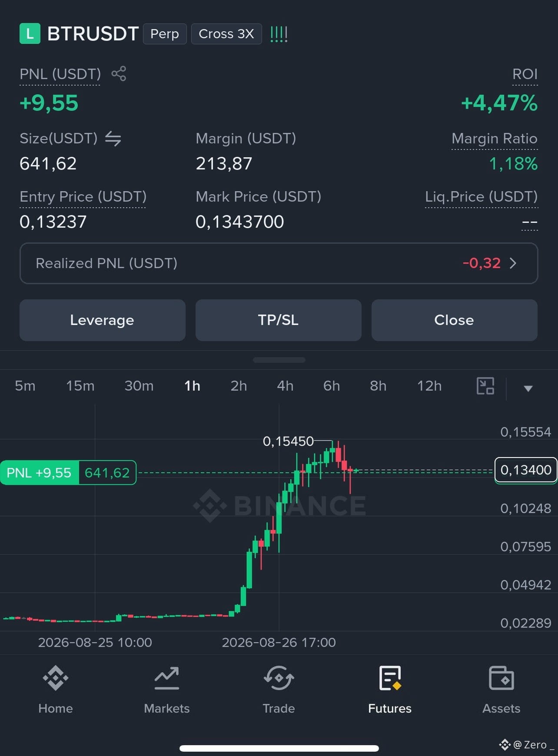Switch Size unit with the swap arrows icon

113,139
